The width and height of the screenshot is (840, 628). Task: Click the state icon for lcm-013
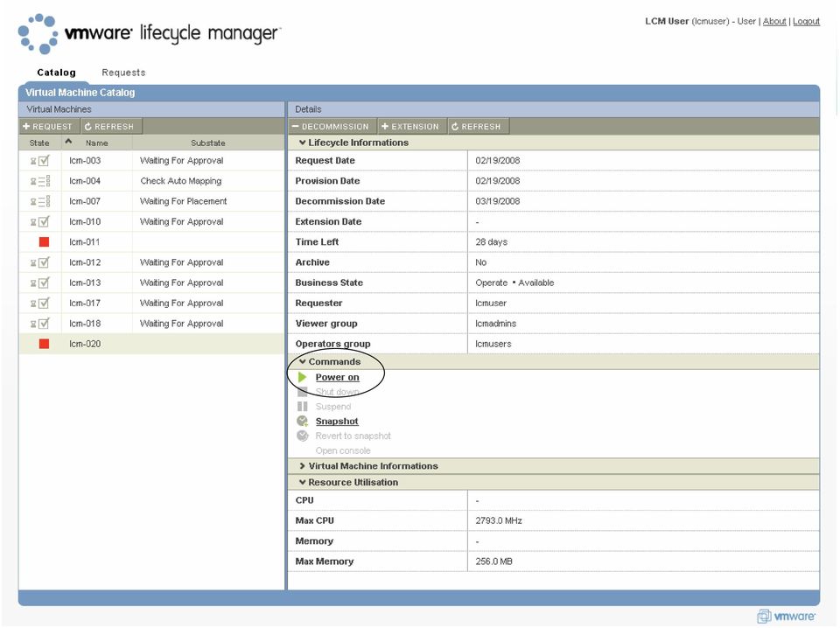click(x=40, y=283)
